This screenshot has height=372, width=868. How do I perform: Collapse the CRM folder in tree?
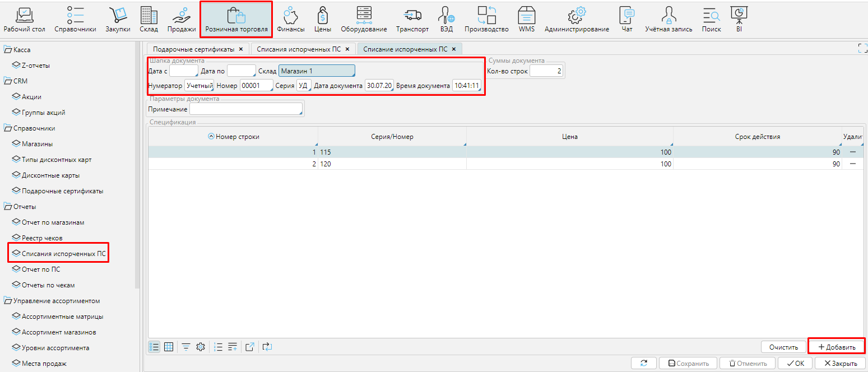point(8,81)
